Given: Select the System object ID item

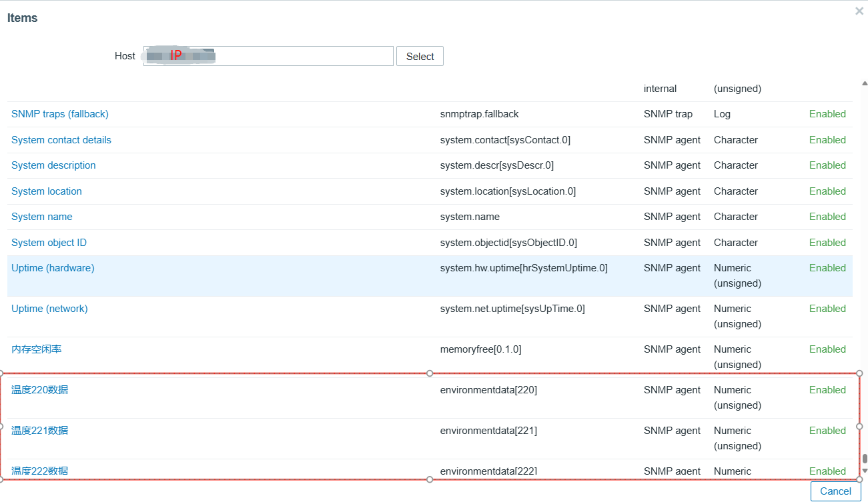Looking at the screenshot, I should coord(49,243).
